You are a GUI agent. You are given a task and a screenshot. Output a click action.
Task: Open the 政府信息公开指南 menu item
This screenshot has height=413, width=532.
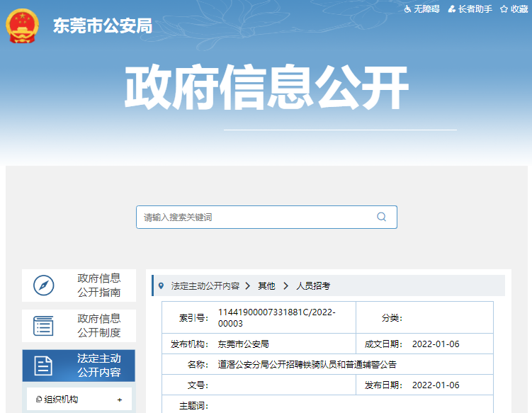tap(98, 285)
